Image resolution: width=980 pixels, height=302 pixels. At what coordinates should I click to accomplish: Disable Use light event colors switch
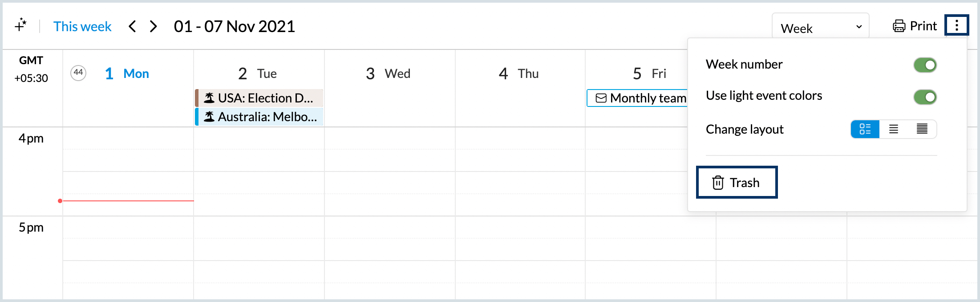point(925,97)
